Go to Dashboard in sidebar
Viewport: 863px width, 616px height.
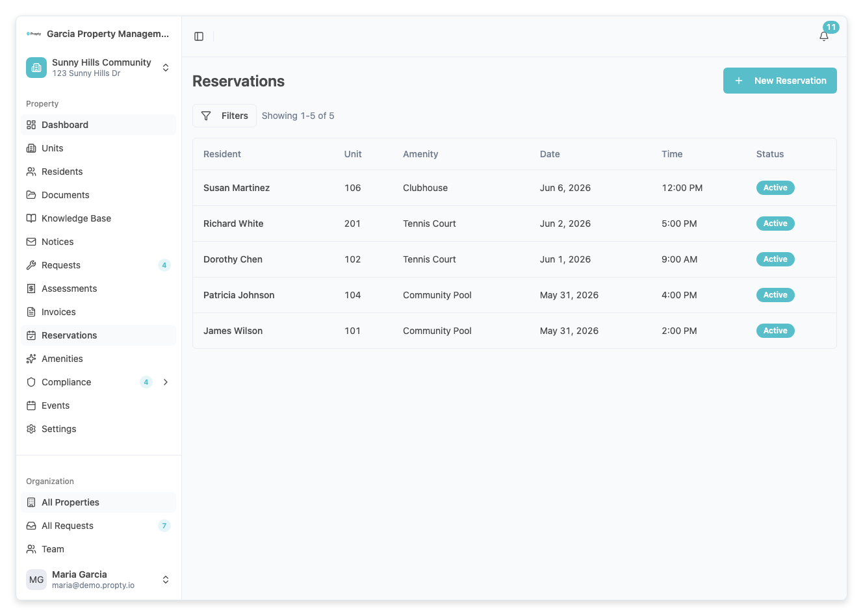click(99, 125)
